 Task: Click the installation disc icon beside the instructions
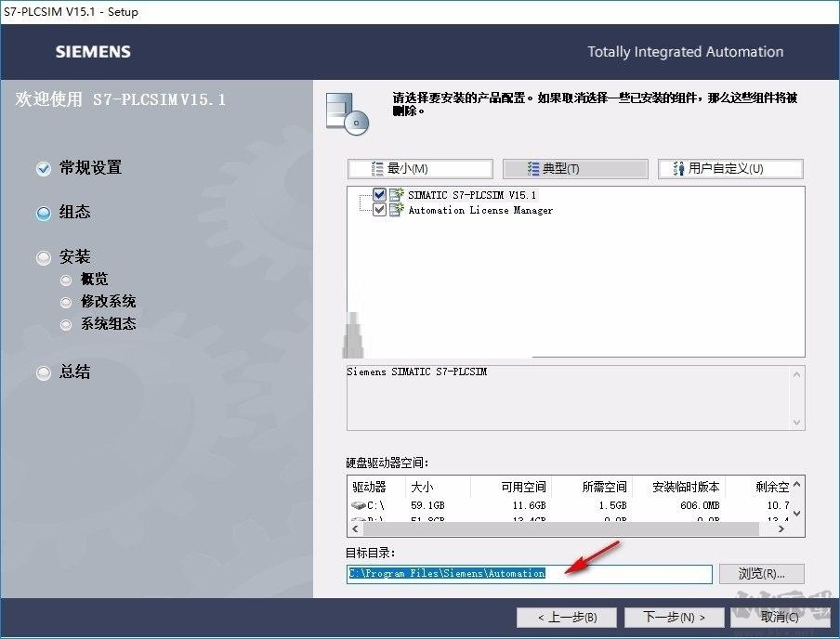pyautogui.click(x=348, y=114)
